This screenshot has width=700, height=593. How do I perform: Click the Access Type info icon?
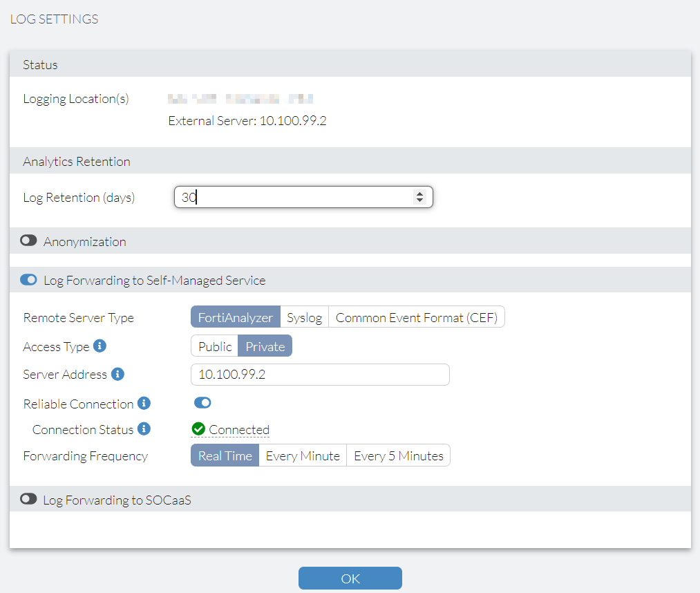100,346
